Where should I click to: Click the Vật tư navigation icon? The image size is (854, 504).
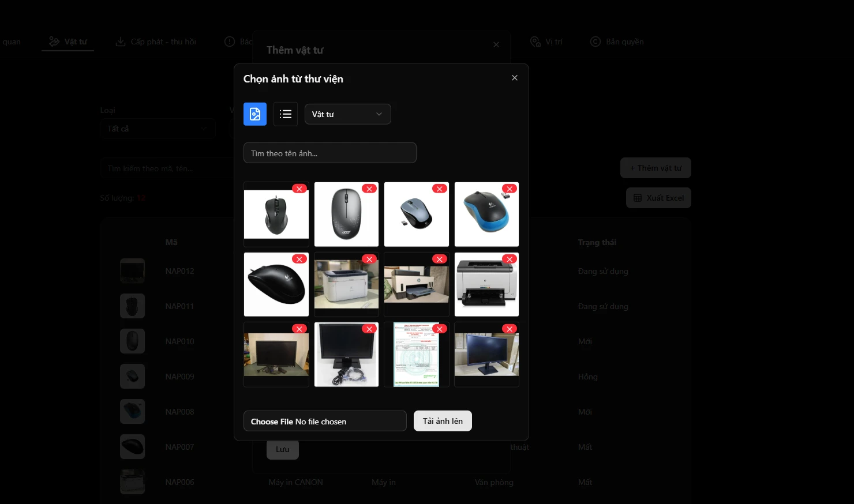(54, 41)
